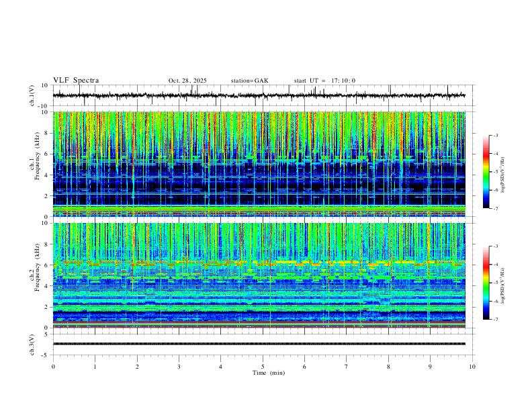Screen dimensions: 532x411
Task: Click the ch.1 log(PSD) colorbar label
Action: point(502,175)
